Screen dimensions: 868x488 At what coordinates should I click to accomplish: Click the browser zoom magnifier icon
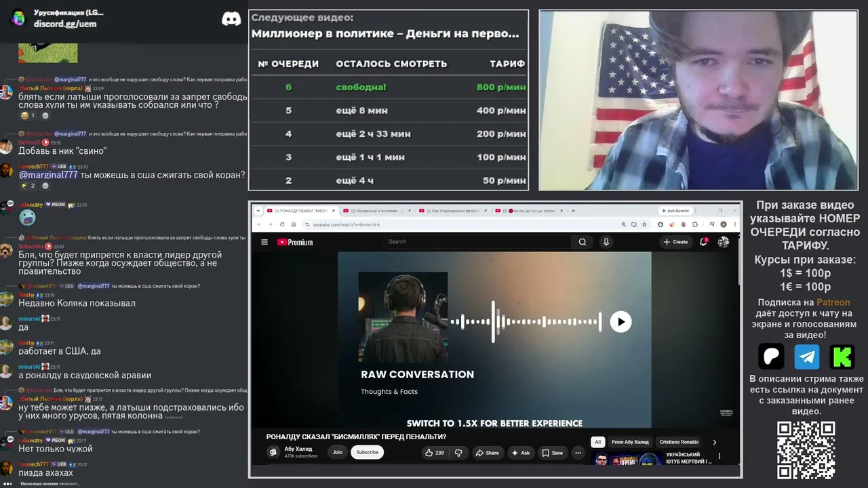click(624, 224)
